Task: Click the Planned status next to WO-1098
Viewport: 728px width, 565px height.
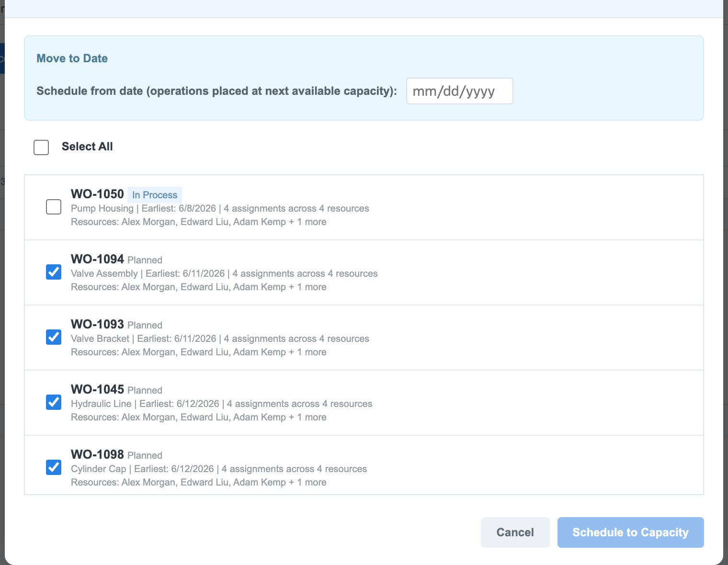Action: point(145,455)
